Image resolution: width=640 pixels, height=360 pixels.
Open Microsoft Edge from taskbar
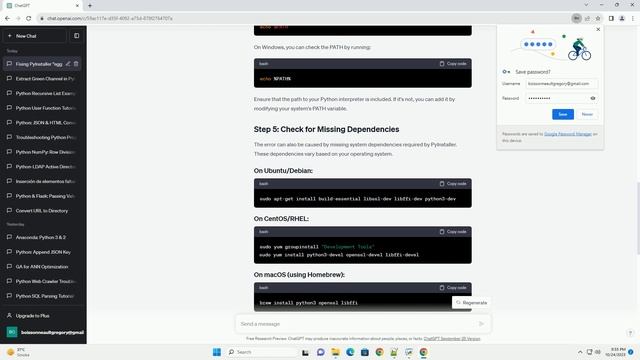click(350, 352)
